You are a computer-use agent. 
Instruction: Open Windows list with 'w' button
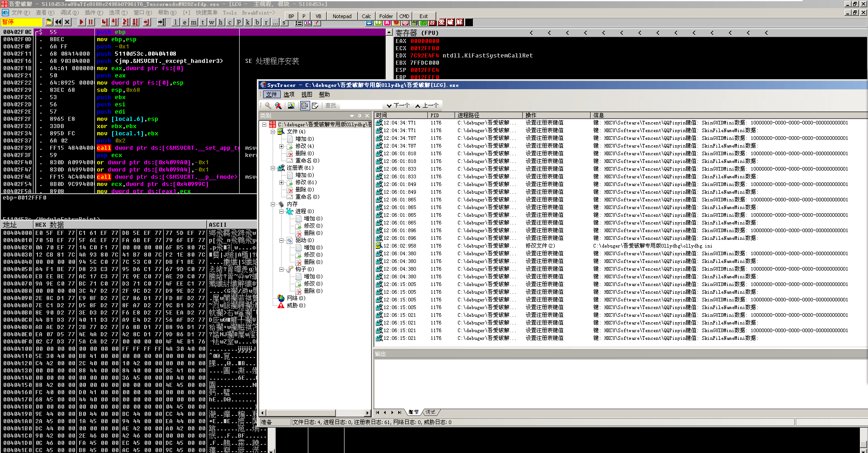(x=212, y=22)
